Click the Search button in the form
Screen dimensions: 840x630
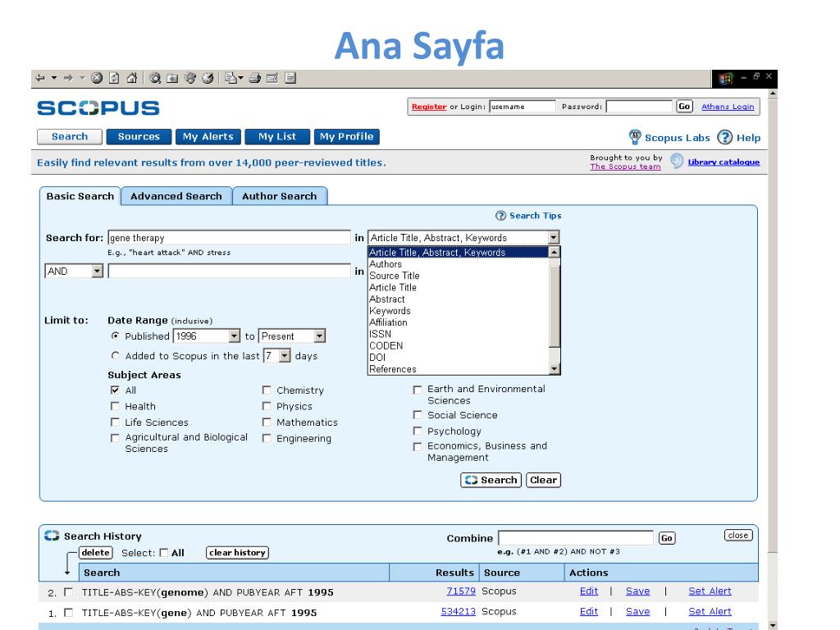coord(491,480)
